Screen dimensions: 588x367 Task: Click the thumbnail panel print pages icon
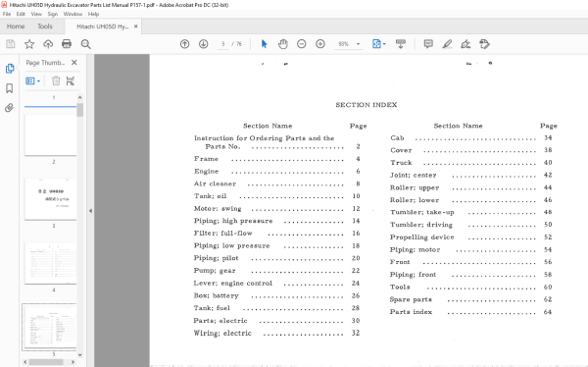click(x=71, y=80)
